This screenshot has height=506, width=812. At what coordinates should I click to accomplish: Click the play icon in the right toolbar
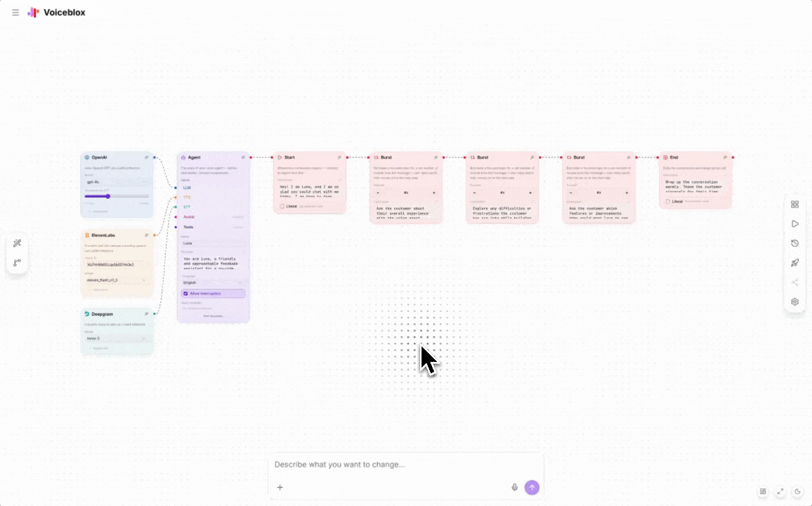coord(794,223)
